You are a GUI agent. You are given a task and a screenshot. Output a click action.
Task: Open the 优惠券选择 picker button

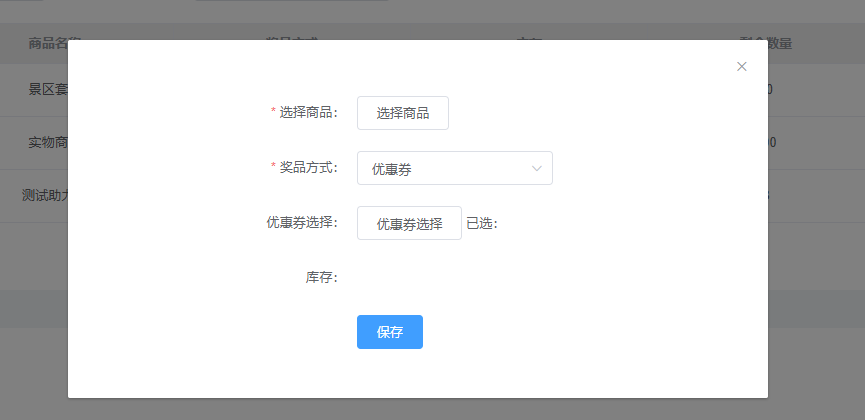[x=409, y=223]
